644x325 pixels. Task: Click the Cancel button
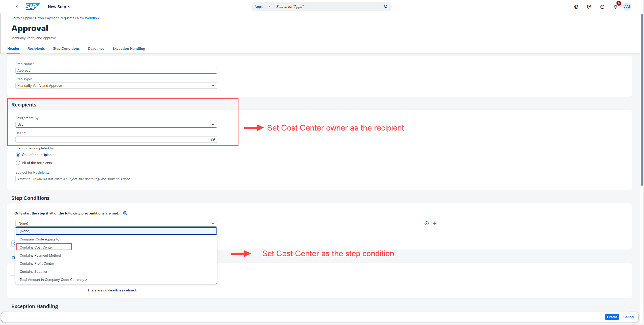tap(629, 317)
